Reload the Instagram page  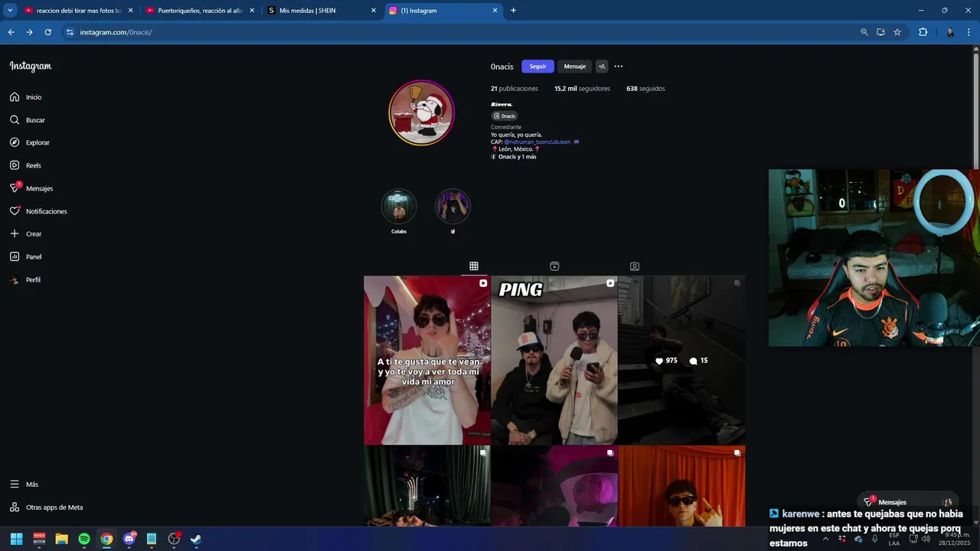(47, 32)
